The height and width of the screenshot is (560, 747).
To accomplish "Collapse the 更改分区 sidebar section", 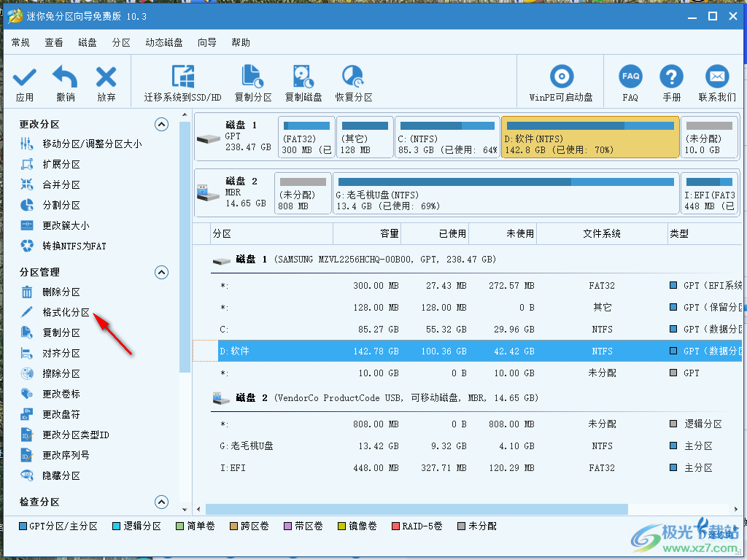I will (x=161, y=124).
